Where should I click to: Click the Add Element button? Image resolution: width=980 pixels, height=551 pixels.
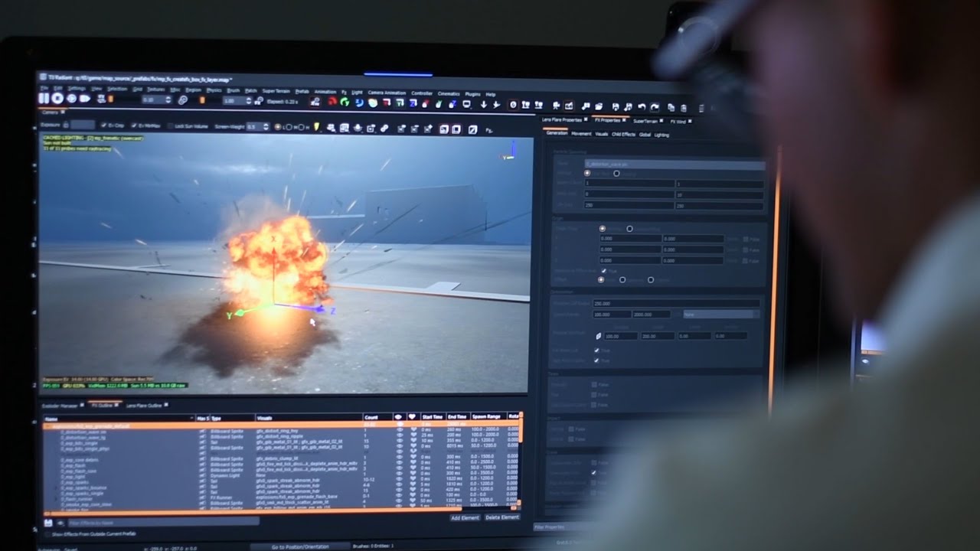[x=465, y=518]
